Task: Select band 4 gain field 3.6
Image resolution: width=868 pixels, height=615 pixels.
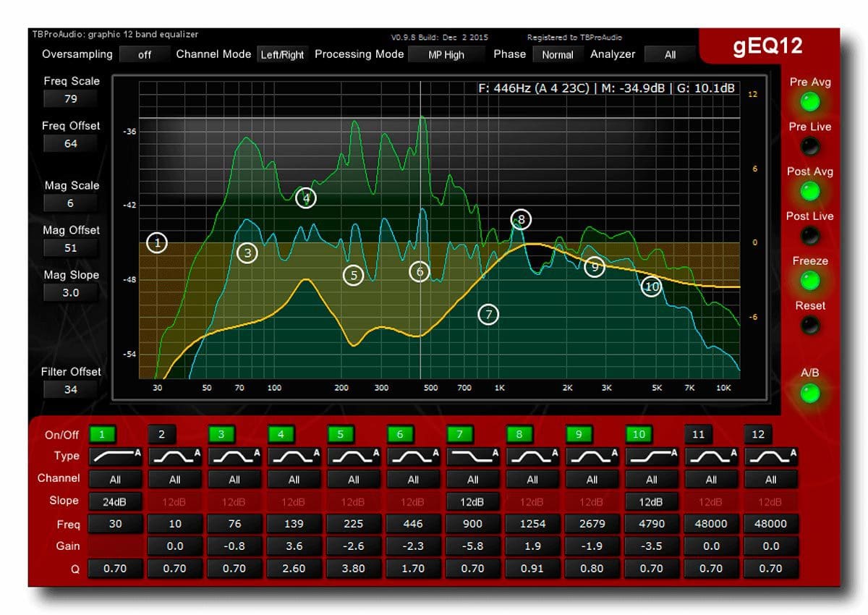Action: pos(294,546)
